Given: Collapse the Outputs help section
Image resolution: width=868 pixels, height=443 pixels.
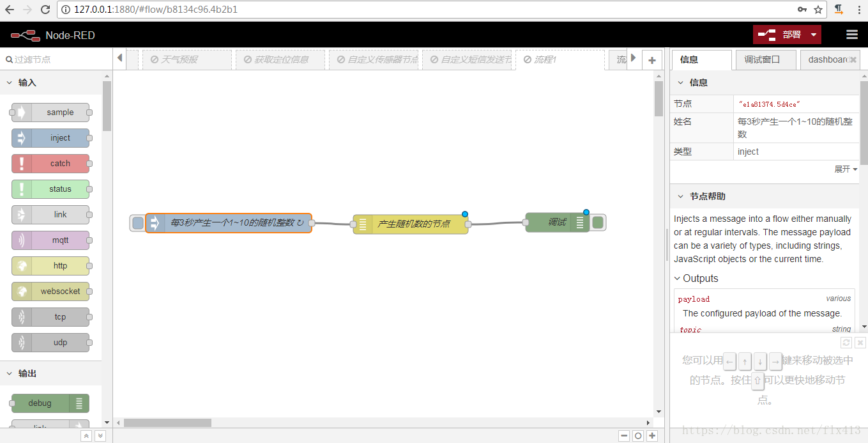Looking at the screenshot, I should pyautogui.click(x=696, y=278).
